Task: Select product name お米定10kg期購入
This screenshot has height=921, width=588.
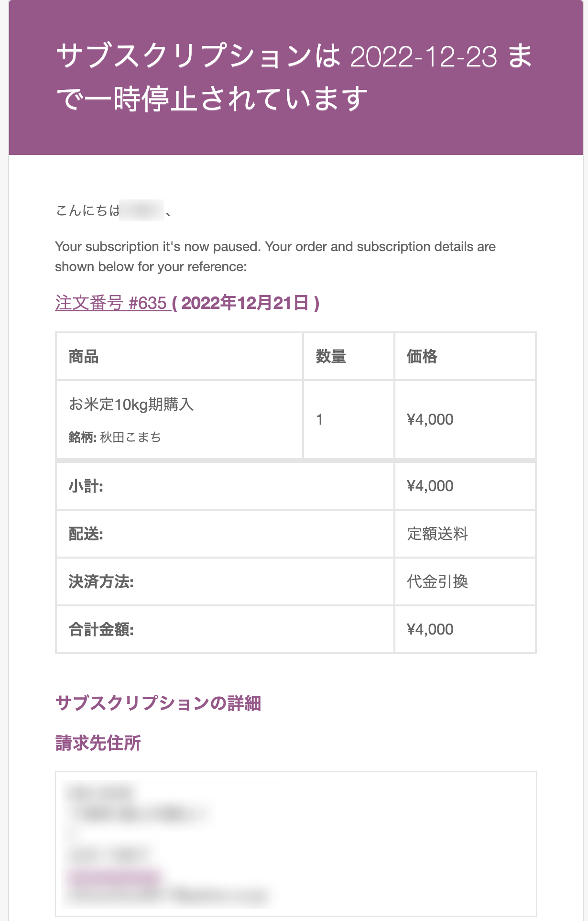Action: (x=131, y=405)
